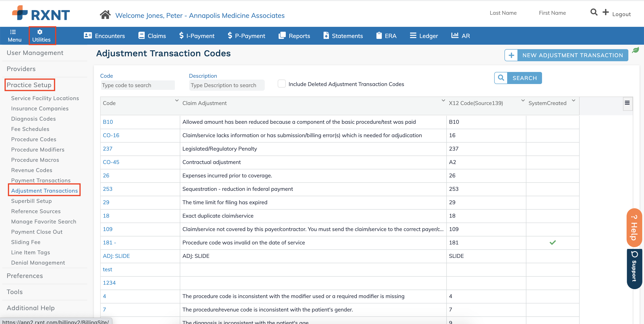
Task: Click the green leaf icon
Action: pos(635,50)
